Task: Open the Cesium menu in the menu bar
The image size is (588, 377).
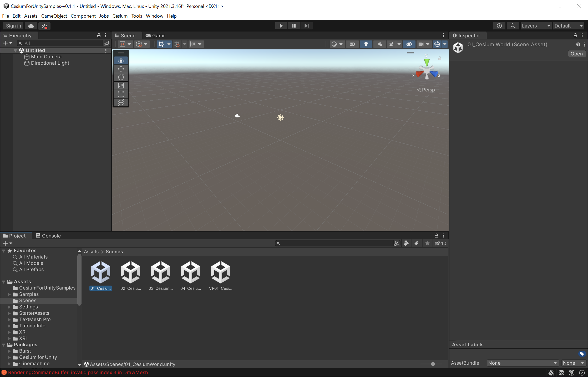Action: click(120, 16)
